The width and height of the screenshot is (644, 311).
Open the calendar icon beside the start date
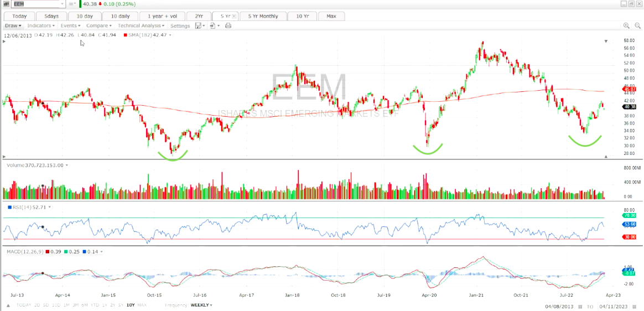pos(579,307)
